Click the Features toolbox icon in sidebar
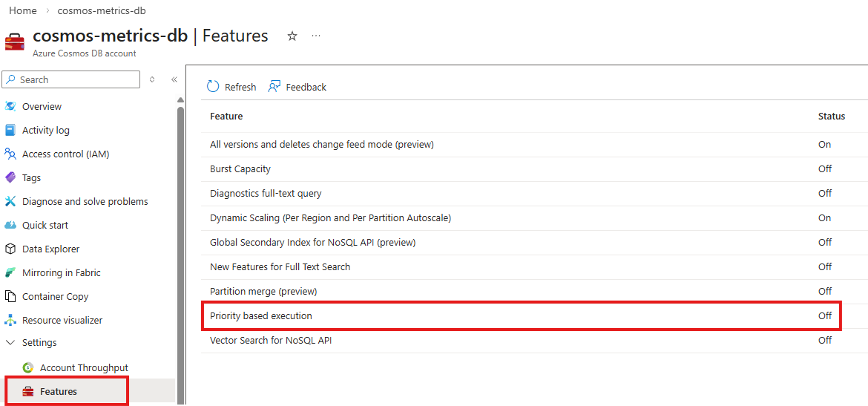The image size is (868, 406). point(27,392)
